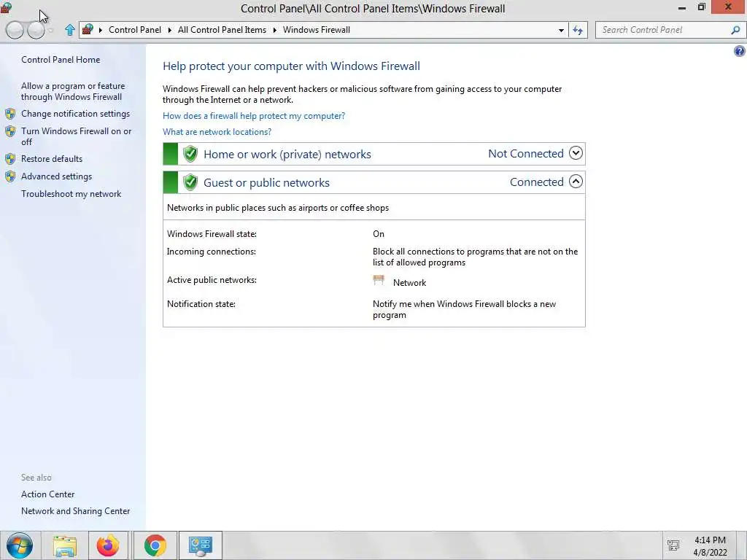Viewport: 747px width, 560px height.
Task: Launch Google Chrome from the taskbar
Action: (x=155, y=545)
